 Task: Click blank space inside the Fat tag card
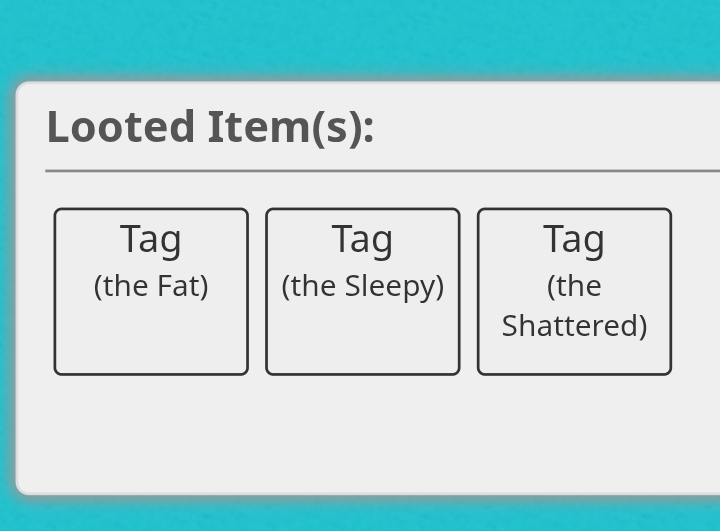click(x=151, y=340)
